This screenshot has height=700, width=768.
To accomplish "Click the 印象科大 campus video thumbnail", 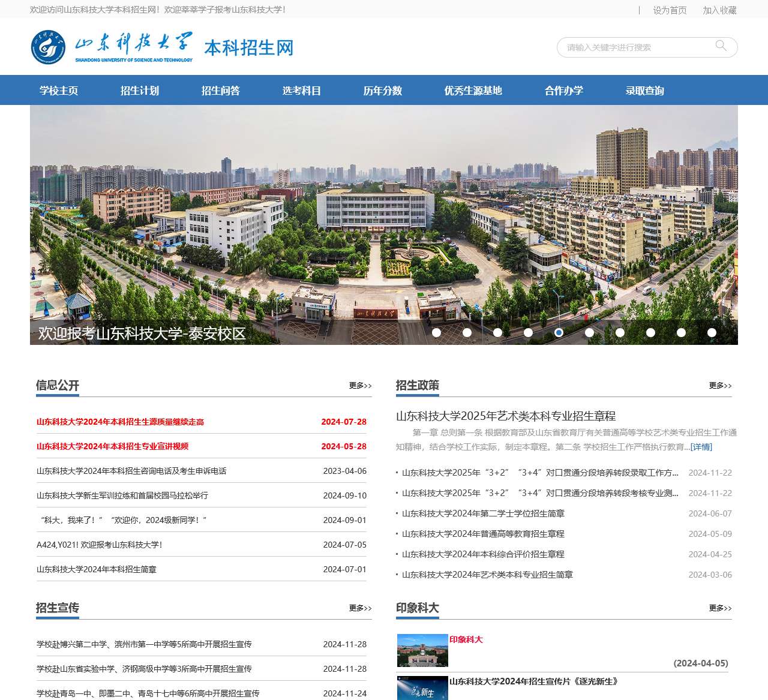I will pyautogui.click(x=421, y=651).
